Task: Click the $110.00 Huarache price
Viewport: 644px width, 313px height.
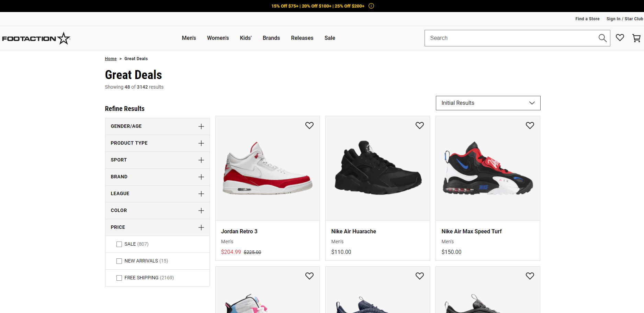Action: pyautogui.click(x=341, y=252)
